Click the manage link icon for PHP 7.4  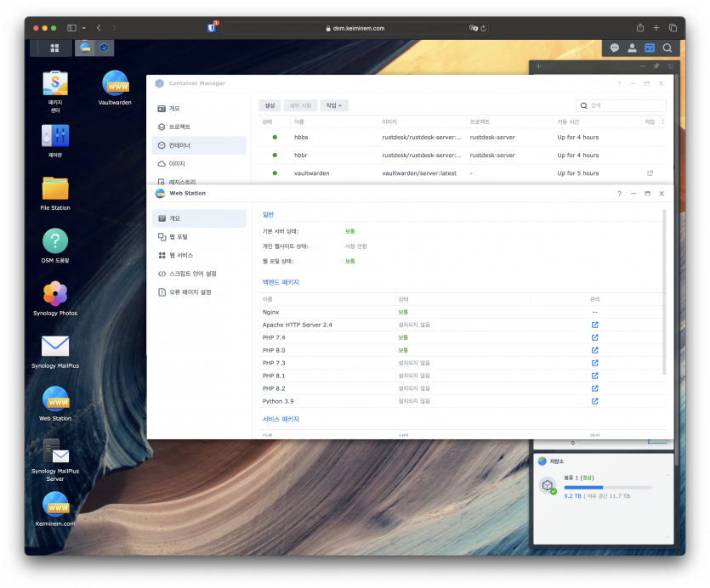coord(594,337)
